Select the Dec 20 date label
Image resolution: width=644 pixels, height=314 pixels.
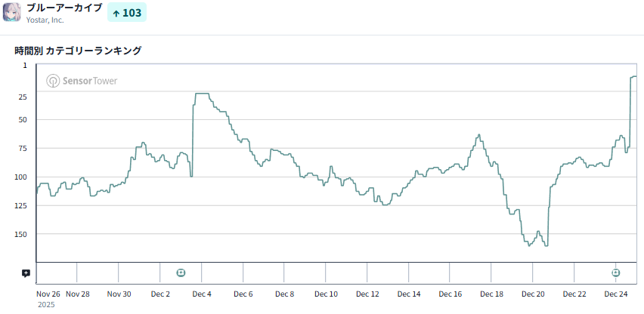point(533,294)
